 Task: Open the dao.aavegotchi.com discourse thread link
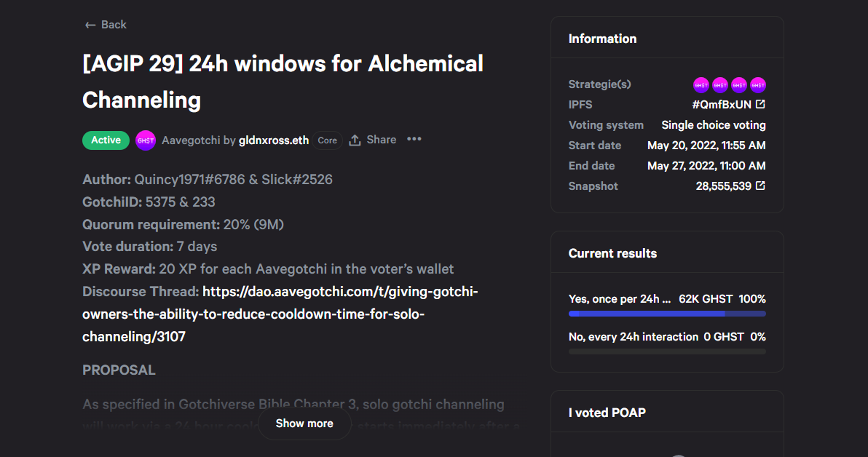click(x=280, y=314)
